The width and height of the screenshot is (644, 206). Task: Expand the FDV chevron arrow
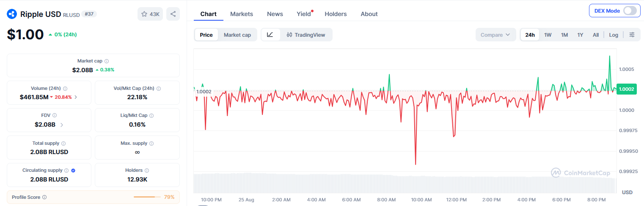pyautogui.click(x=62, y=125)
